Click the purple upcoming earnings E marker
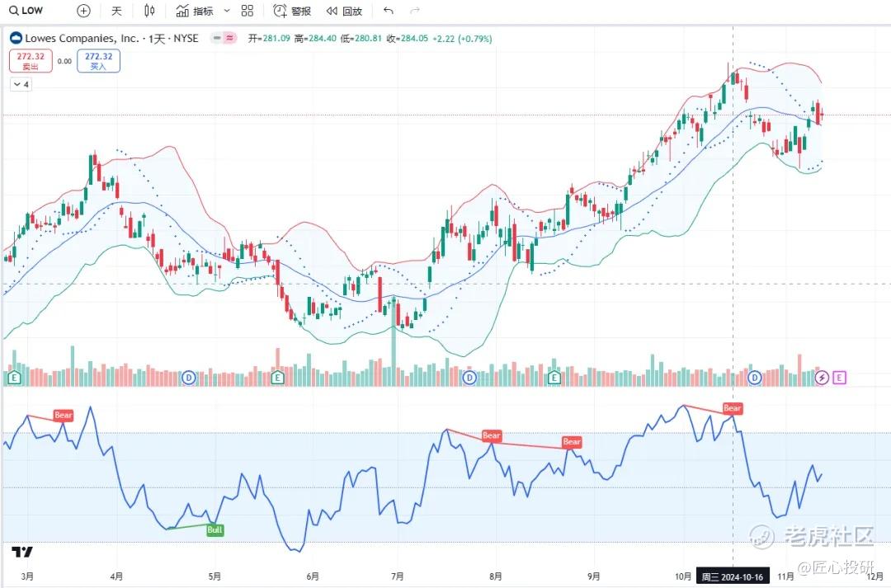Viewport: 891px width, 588px height. point(839,377)
